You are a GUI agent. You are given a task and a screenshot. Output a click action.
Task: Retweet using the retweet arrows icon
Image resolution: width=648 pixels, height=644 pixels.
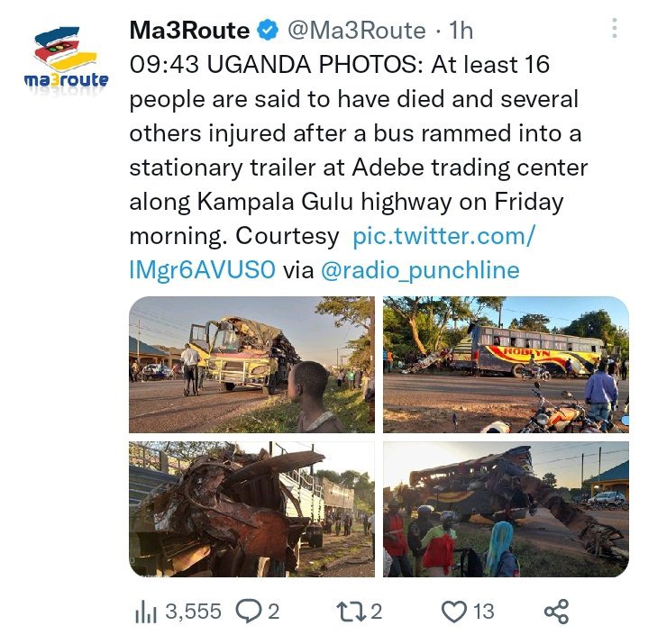click(351, 612)
